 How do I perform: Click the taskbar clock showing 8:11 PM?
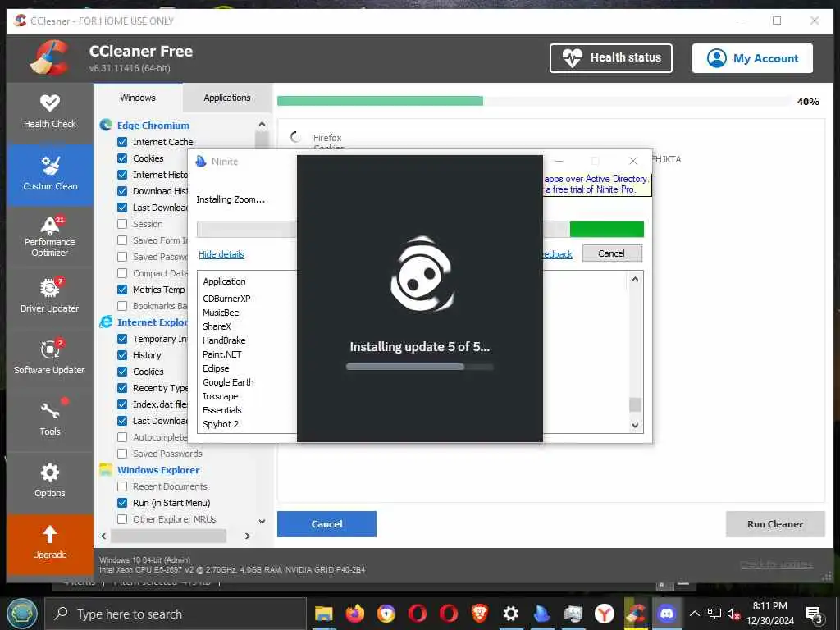point(769,614)
